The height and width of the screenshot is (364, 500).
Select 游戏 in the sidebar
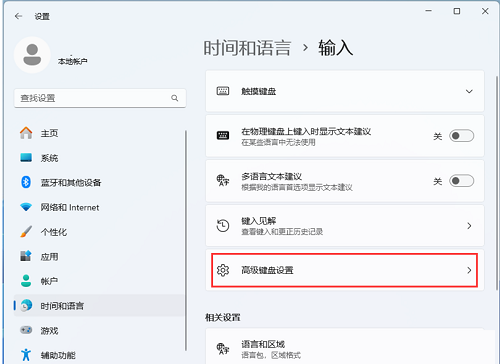(x=99, y=330)
